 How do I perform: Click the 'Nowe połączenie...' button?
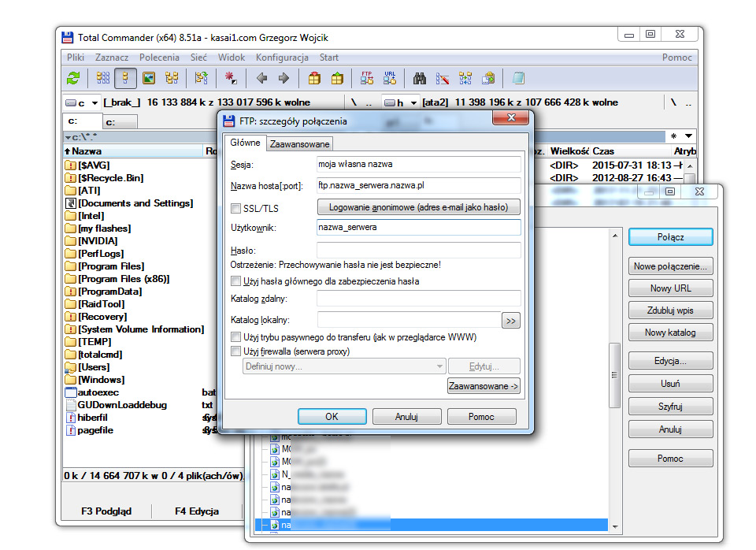point(671,266)
